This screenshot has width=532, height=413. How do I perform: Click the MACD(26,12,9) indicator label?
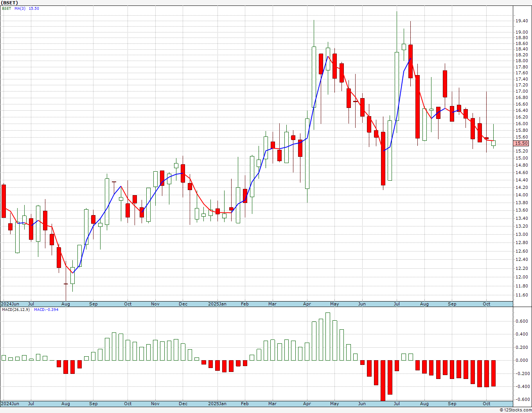(x=16, y=309)
